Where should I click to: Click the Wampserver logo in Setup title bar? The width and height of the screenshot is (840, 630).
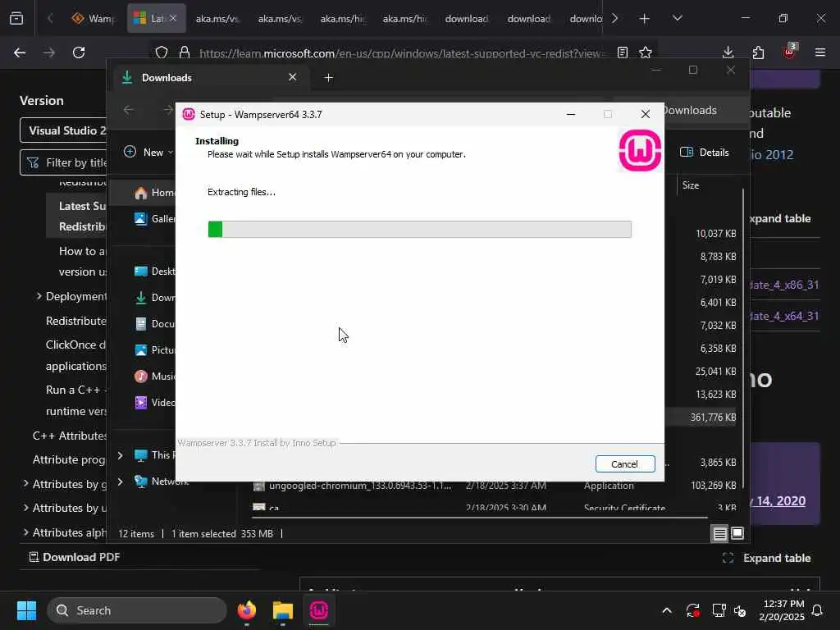coord(189,114)
